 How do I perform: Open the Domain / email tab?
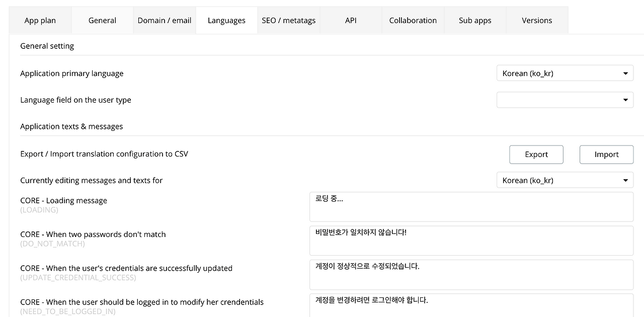165,20
